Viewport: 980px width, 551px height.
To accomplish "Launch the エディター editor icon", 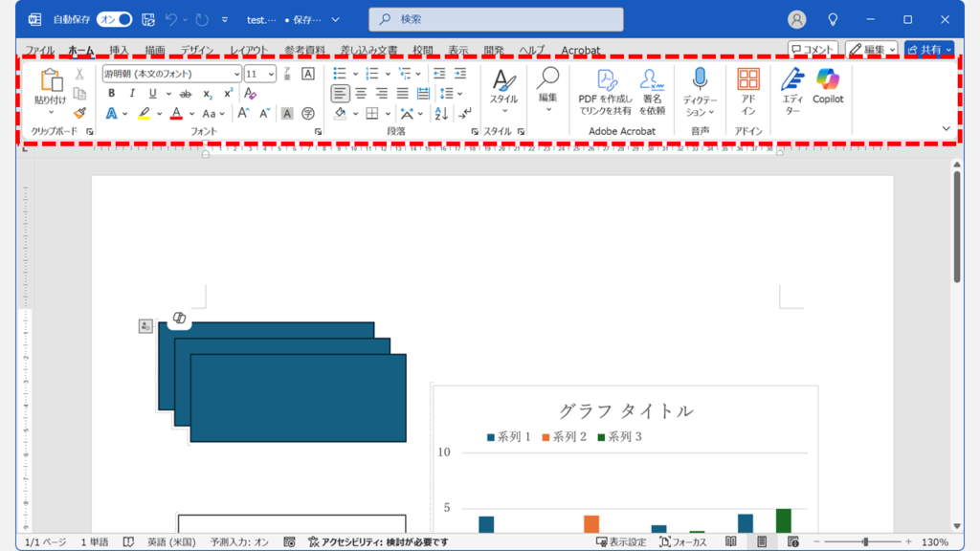I will click(792, 79).
